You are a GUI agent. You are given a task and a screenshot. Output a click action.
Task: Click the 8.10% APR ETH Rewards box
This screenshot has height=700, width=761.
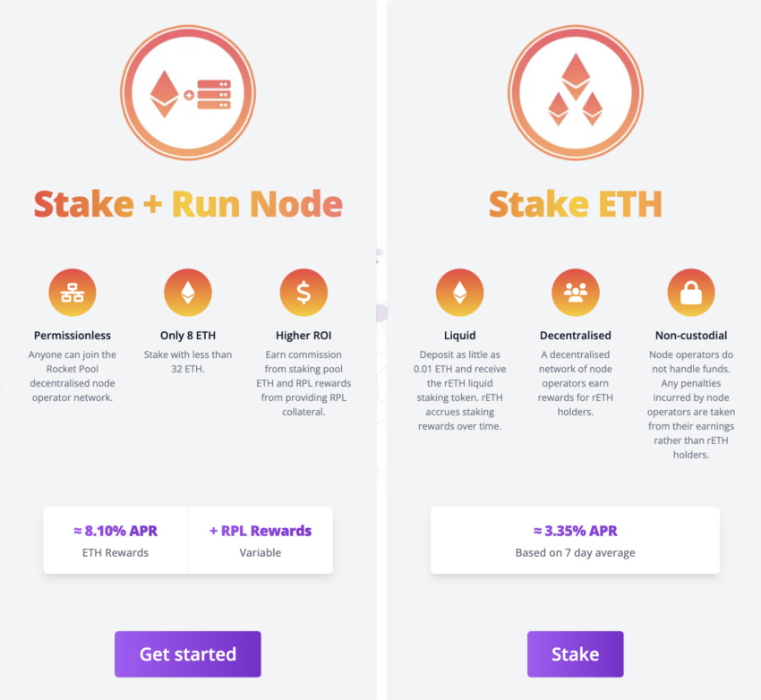click(115, 541)
